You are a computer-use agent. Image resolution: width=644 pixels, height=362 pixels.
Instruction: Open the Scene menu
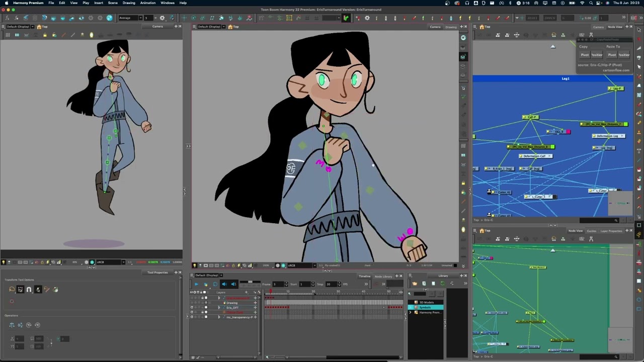click(x=113, y=3)
